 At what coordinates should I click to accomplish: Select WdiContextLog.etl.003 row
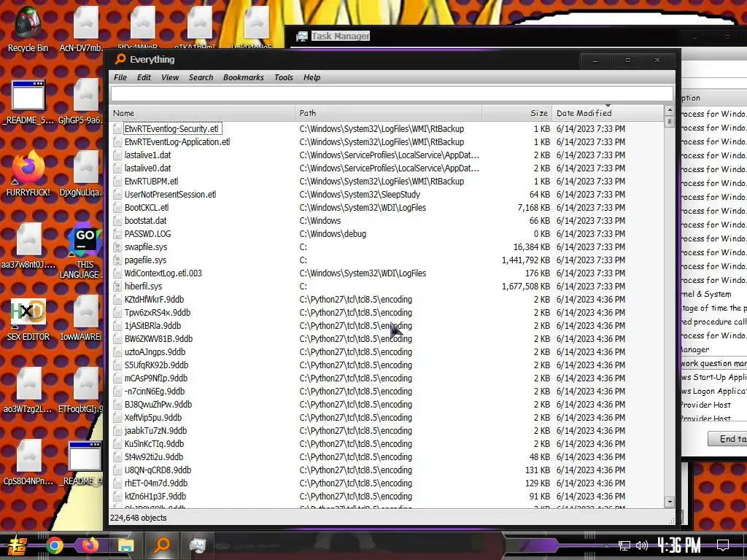(x=387, y=273)
